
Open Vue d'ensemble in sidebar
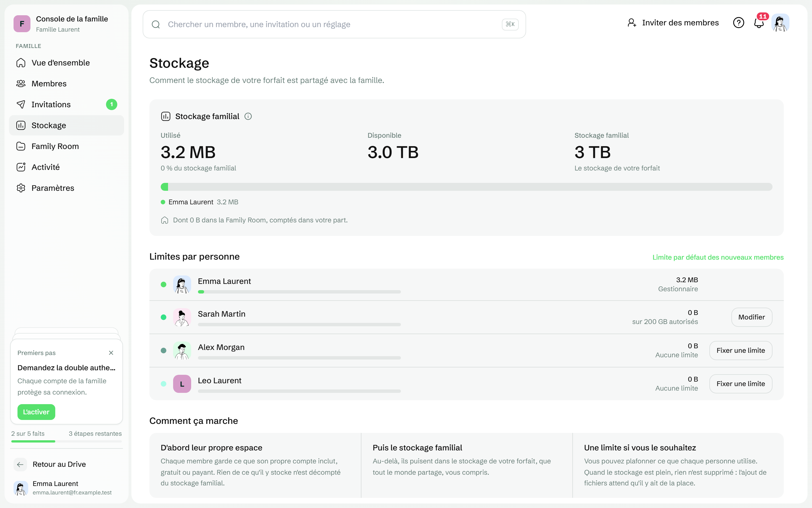pyautogui.click(x=67, y=63)
